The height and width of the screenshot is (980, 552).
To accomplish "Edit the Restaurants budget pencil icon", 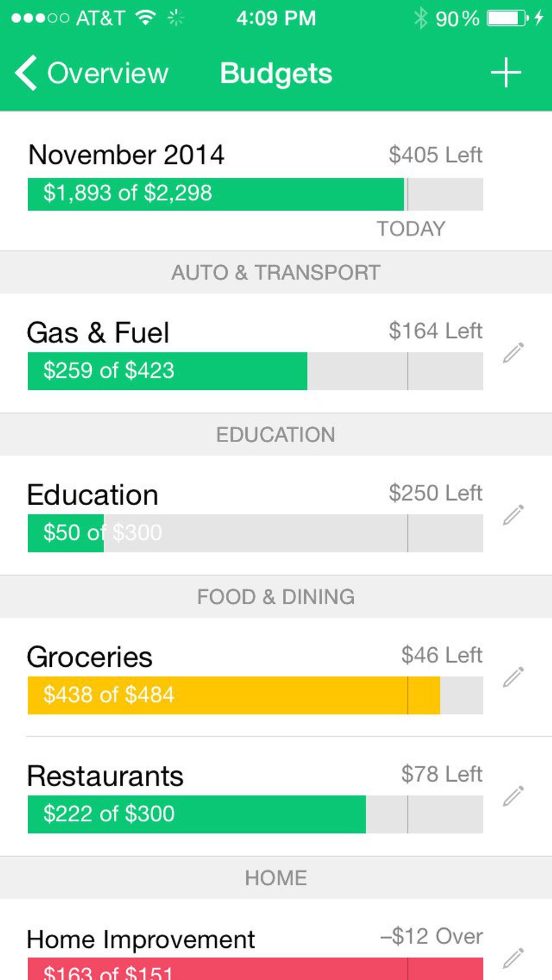I will (513, 796).
